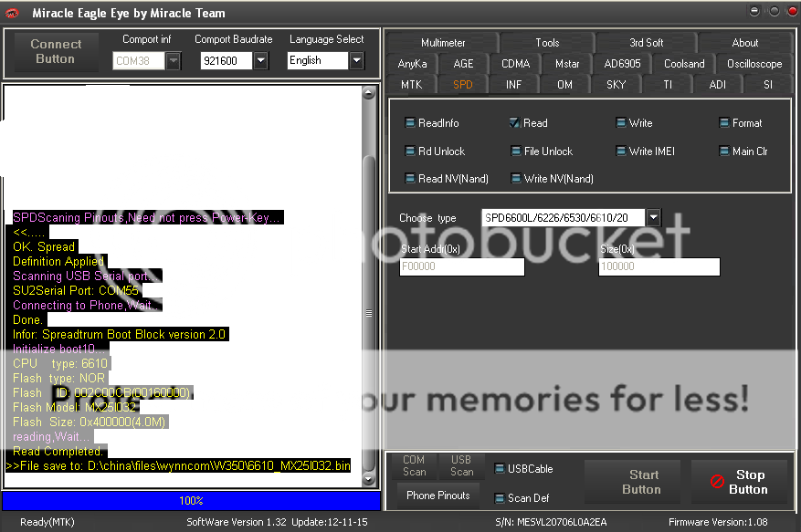
Task: Select the SKY tab
Action: pos(617,85)
